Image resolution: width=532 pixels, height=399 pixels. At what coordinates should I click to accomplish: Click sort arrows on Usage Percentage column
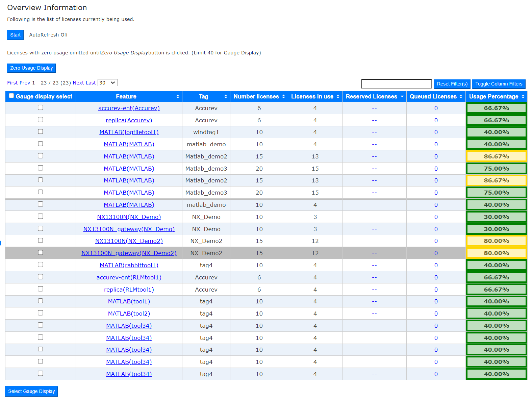pyautogui.click(x=523, y=97)
